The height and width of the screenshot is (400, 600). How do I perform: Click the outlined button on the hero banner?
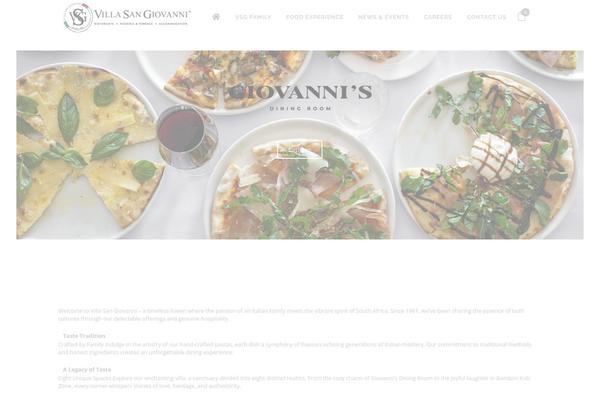300,149
